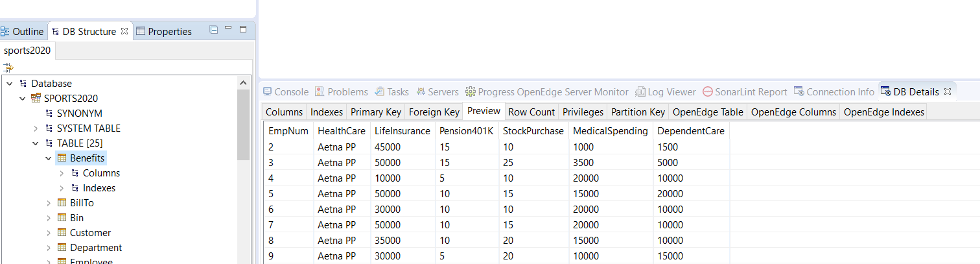
Task: Click the SonarLint Report red icon
Action: [708, 92]
